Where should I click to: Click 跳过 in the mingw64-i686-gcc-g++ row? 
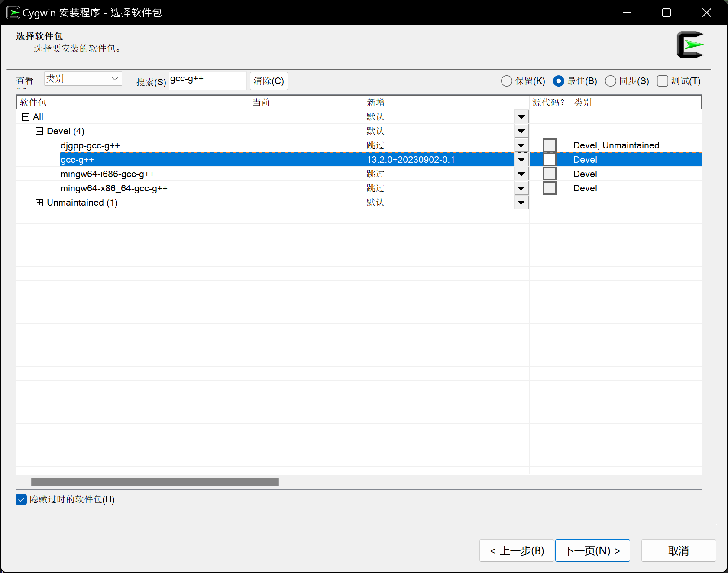click(375, 174)
